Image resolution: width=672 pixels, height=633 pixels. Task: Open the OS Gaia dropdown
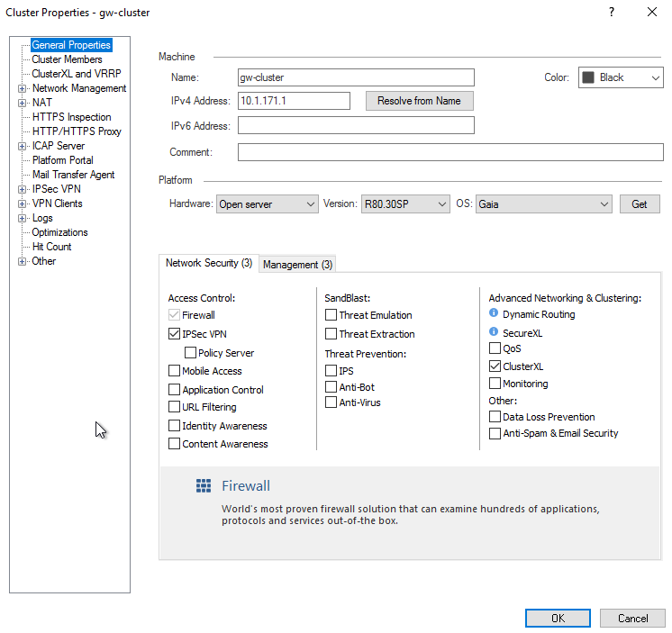tap(543, 204)
